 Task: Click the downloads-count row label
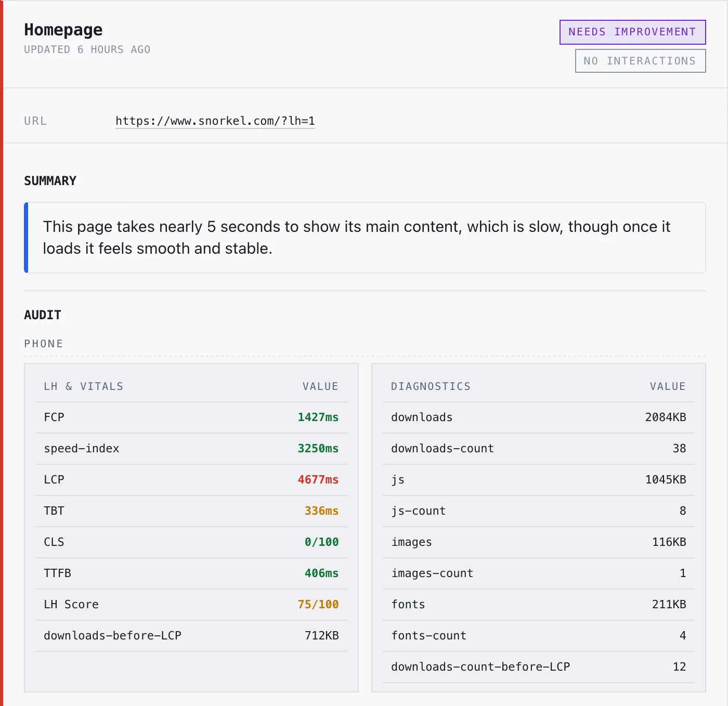(x=443, y=449)
